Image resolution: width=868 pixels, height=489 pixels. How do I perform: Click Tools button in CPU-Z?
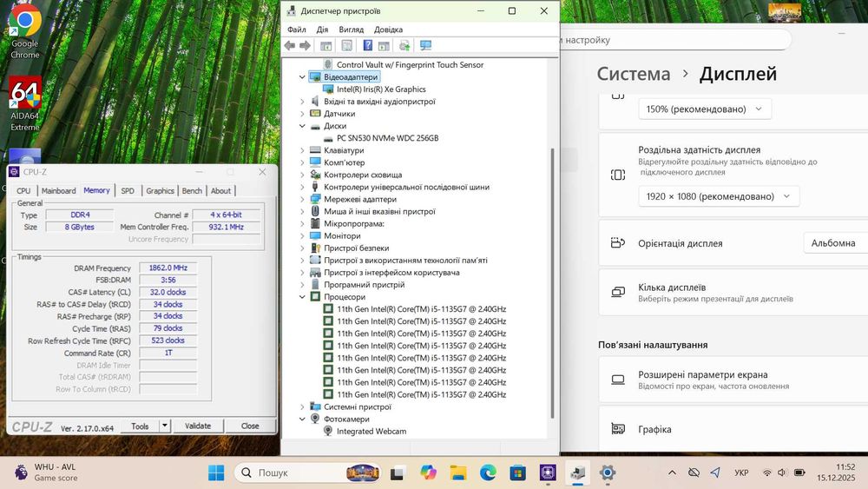pos(140,426)
